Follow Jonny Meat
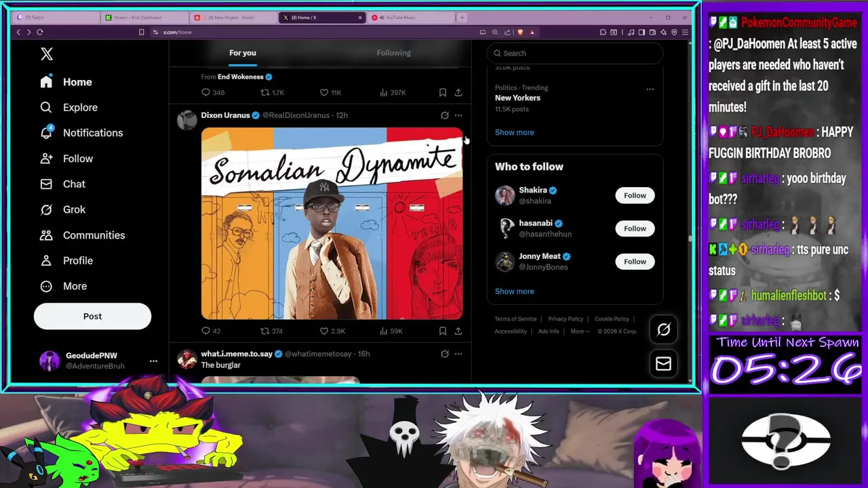The height and width of the screenshot is (488, 868). click(x=635, y=261)
